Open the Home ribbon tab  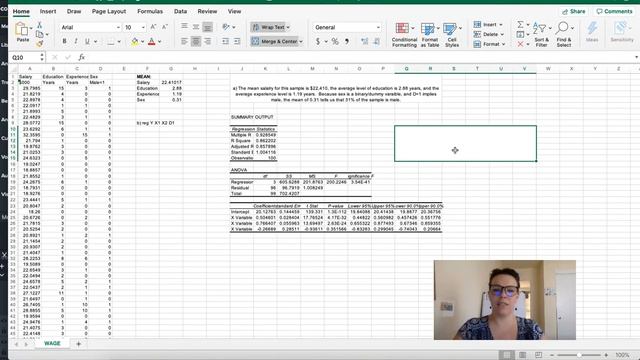tap(21, 11)
